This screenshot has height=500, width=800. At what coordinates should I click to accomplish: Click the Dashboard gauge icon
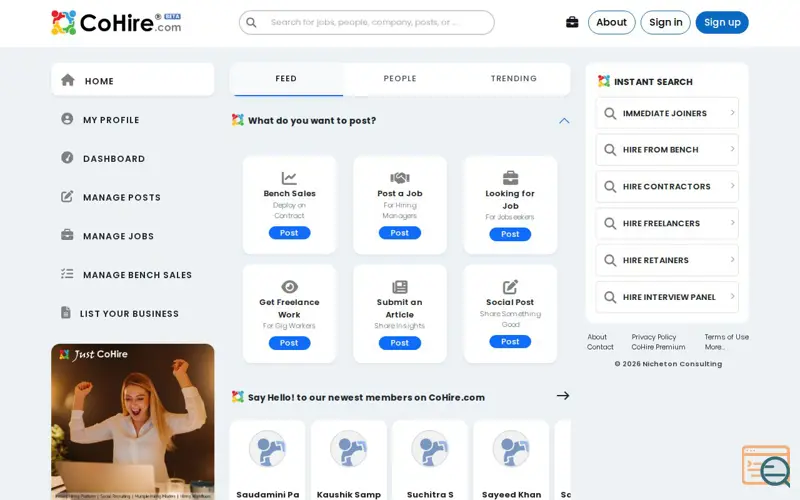click(x=67, y=158)
